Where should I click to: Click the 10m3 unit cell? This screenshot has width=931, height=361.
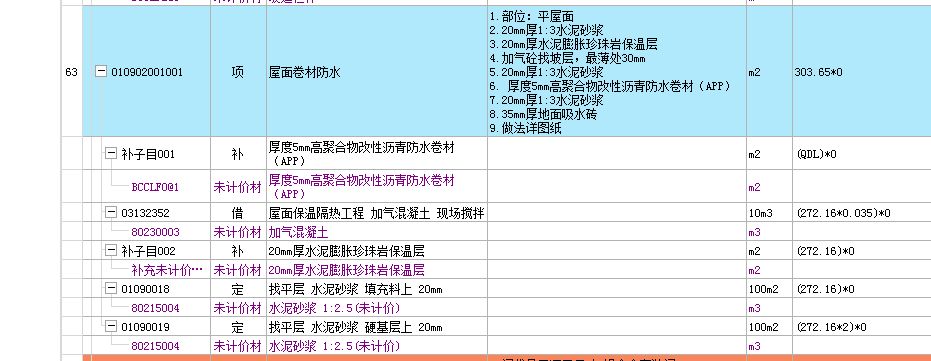[x=769, y=213]
